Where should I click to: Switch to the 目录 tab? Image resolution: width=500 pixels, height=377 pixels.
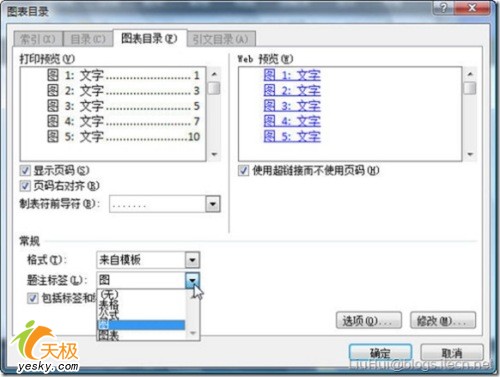[x=88, y=40]
